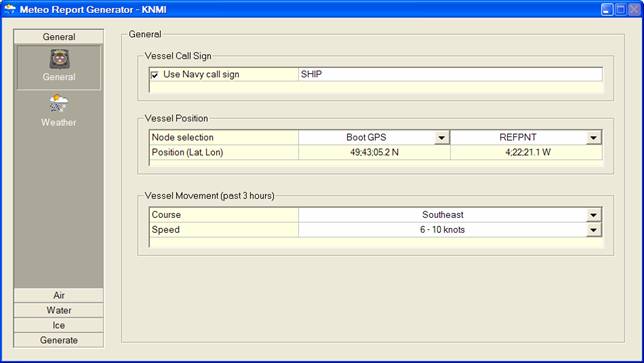Toggle the Use Navy call sign checkbox
Image resolution: width=644 pixels, height=363 pixels.
155,75
